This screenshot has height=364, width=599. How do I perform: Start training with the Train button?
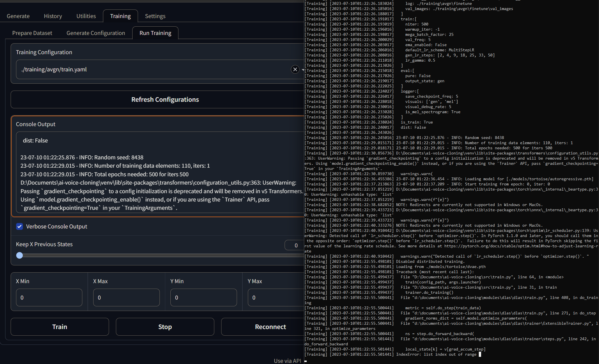[60, 327]
